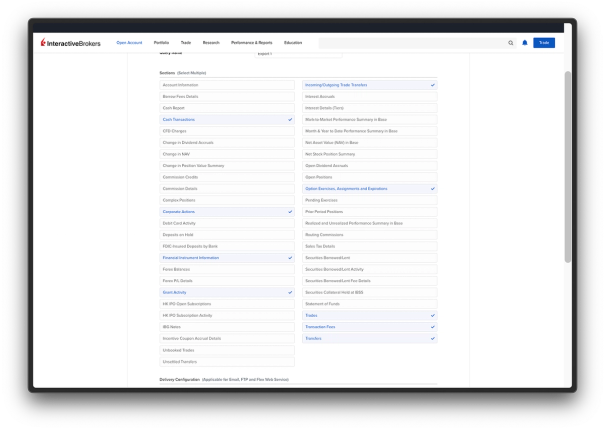Viewport: 605px width, 430px height.
Task: Deselect the Grant Activity section
Action: [227, 292]
